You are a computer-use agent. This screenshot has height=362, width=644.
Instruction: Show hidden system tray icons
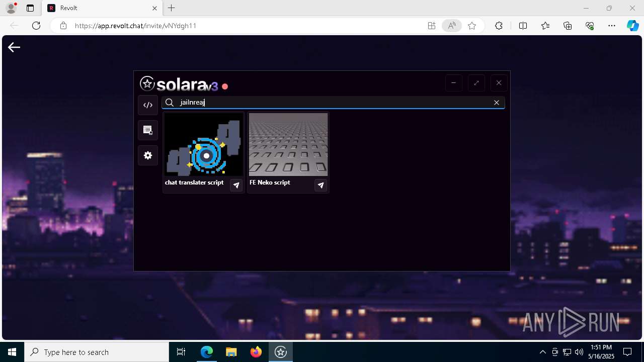pos(542,352)
